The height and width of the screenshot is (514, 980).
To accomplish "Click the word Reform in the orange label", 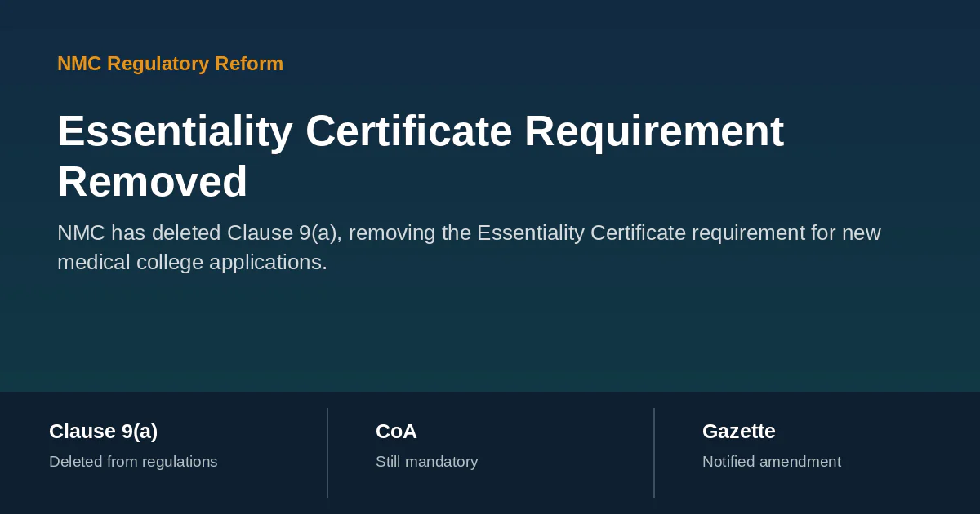I will [x=249, y=64].
